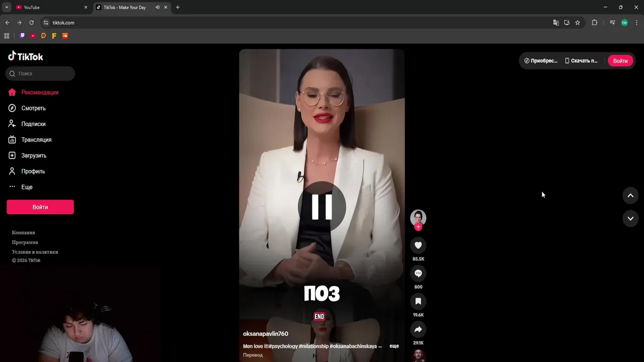This screenshot has width=644, height=362.
Task: Go back in browser history
Action: pyautogui.click(x=8, y=23)
